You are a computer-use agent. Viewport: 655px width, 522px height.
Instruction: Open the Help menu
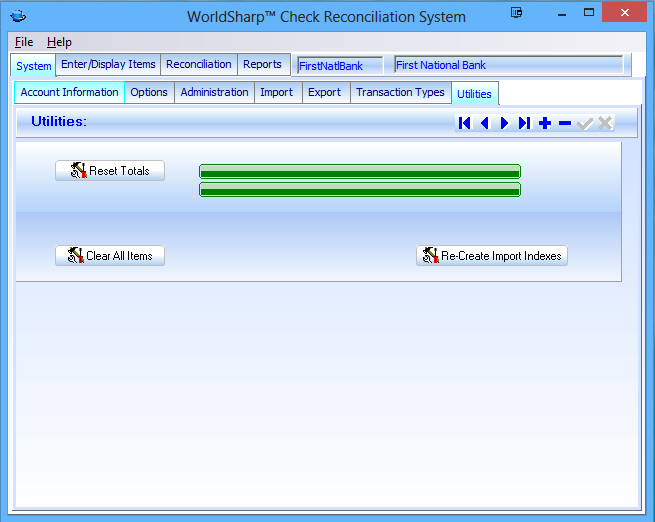tap(59, 42)
